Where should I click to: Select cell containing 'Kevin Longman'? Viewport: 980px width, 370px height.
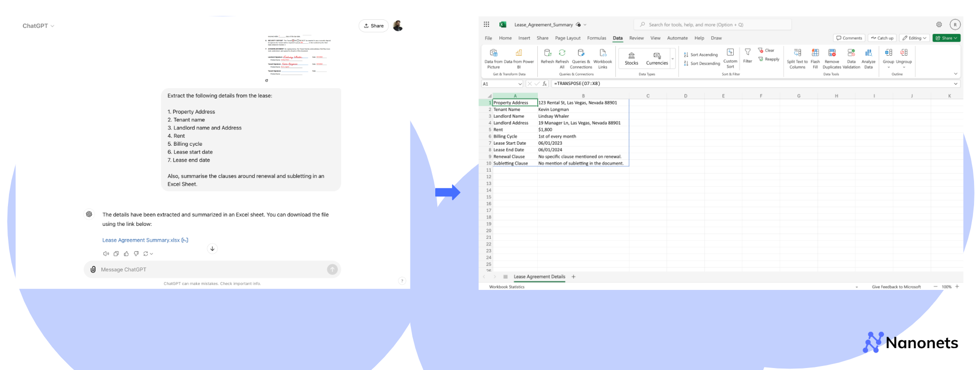(583, 109)
